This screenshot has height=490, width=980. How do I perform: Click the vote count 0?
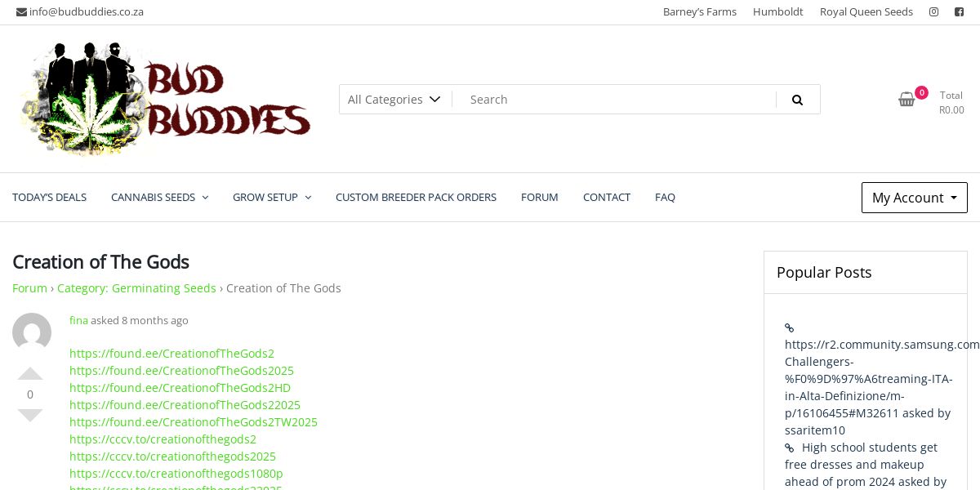point(30,394)
